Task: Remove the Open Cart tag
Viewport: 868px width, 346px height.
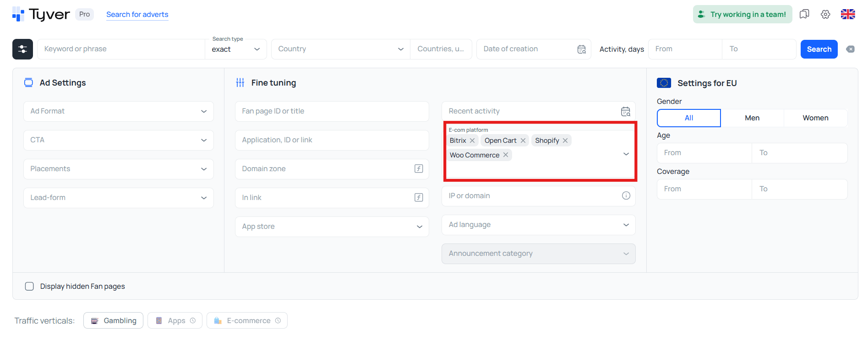Action: [x=523, y=141]
